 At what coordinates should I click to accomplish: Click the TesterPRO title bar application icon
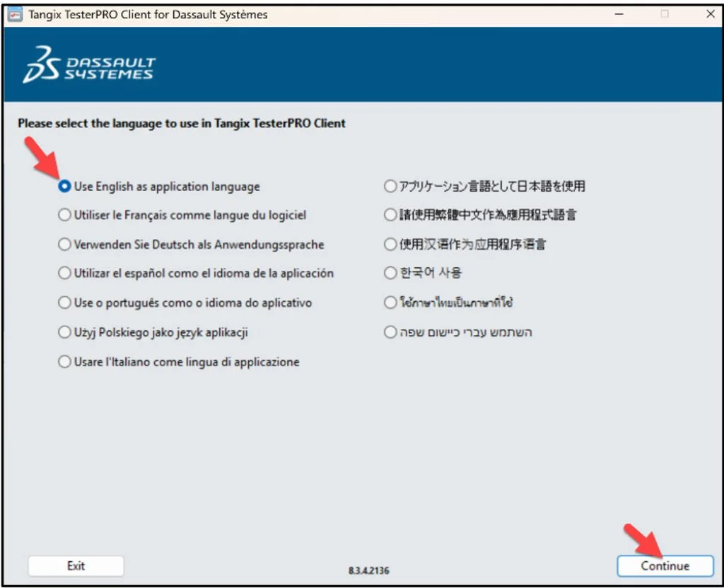[16, 13]
